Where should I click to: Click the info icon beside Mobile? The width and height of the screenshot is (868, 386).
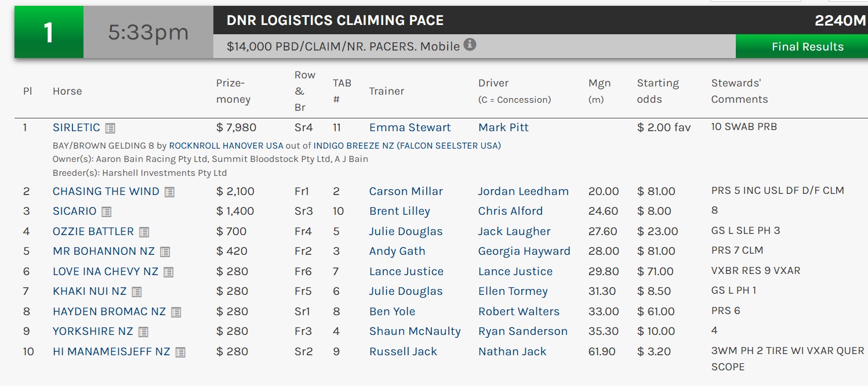pyautogui.click(x=470, y=45)
